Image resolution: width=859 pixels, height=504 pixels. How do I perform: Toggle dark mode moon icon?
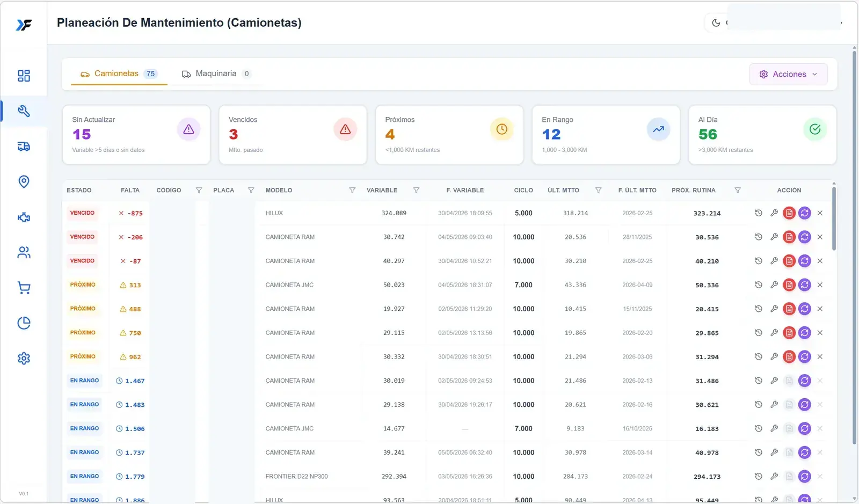(716, 23)
